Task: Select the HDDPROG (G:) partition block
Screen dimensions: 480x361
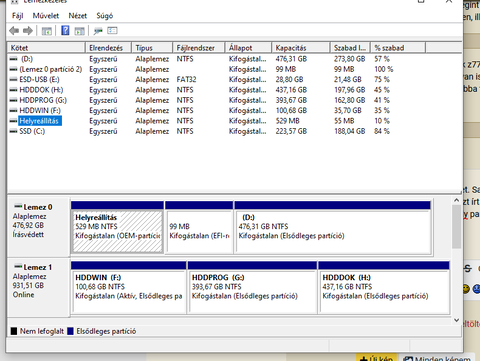Action: pyautogui.click(x=252, y=288)
